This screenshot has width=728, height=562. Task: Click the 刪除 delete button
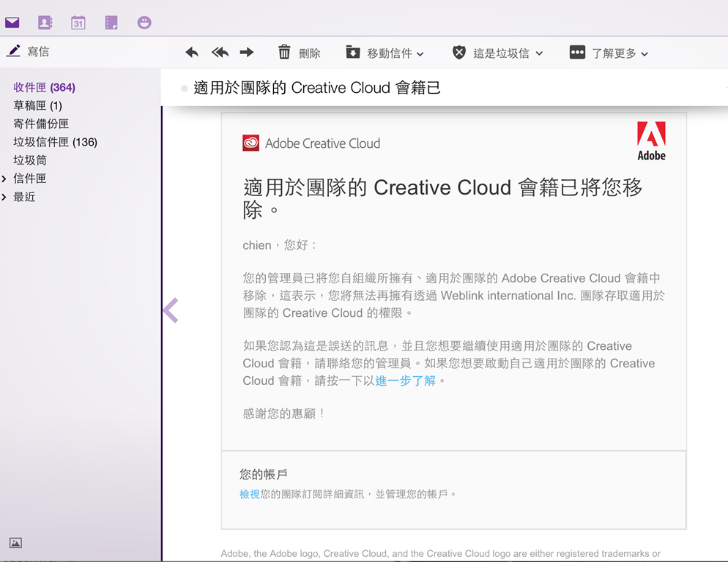pos(310,53)
